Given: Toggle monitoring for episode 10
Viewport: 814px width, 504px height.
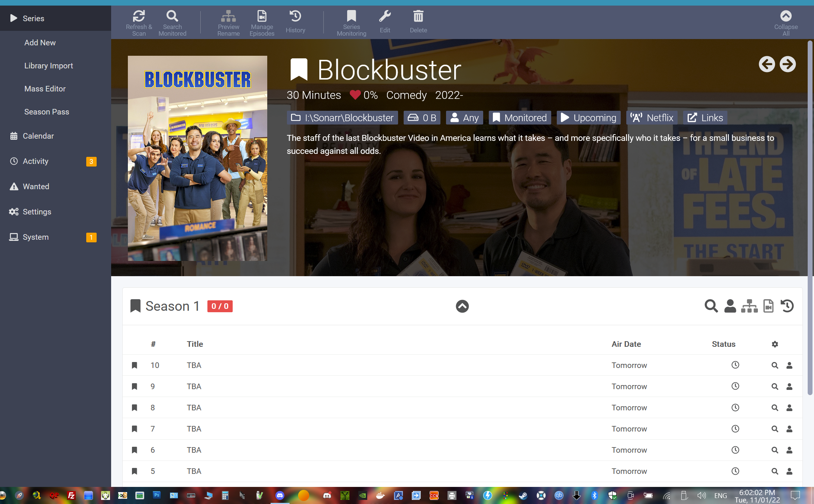Looking at the screenshot, I should (x=135, y=365).
